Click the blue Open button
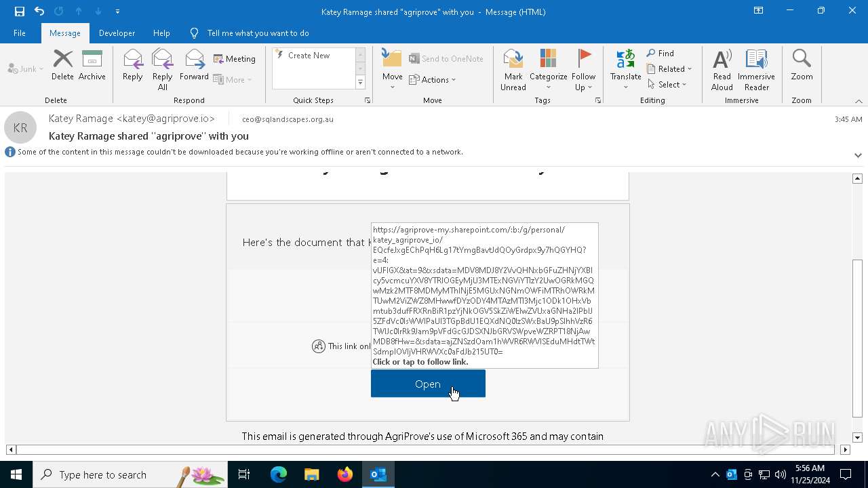This screenshot has height=488, width=868. (x=428, y=384)
